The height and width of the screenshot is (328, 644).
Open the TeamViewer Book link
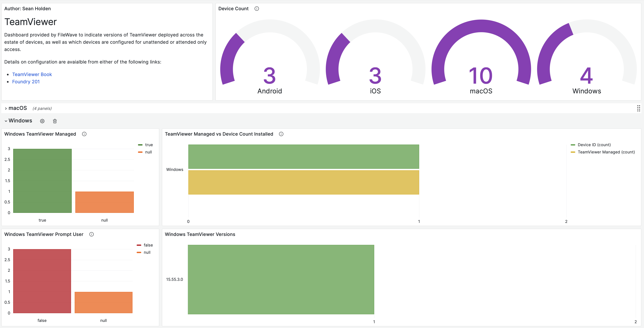pyautogui.click(x=32, y=74)
